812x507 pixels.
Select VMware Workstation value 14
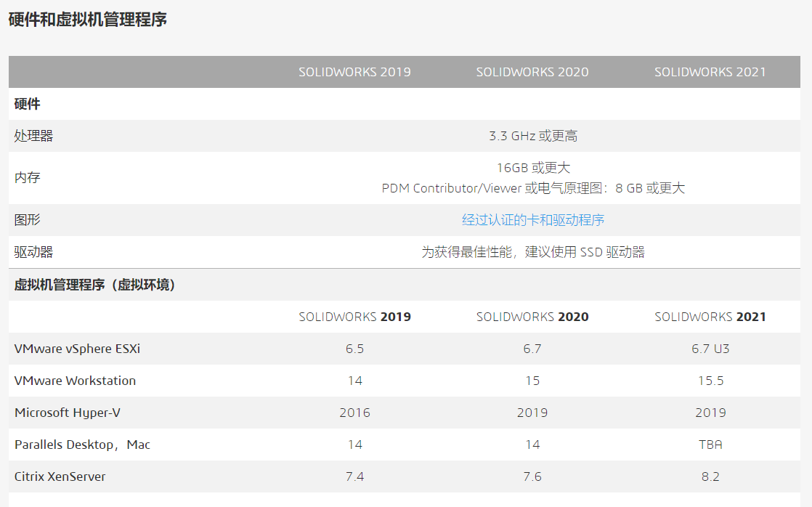(x=354, y=381)
